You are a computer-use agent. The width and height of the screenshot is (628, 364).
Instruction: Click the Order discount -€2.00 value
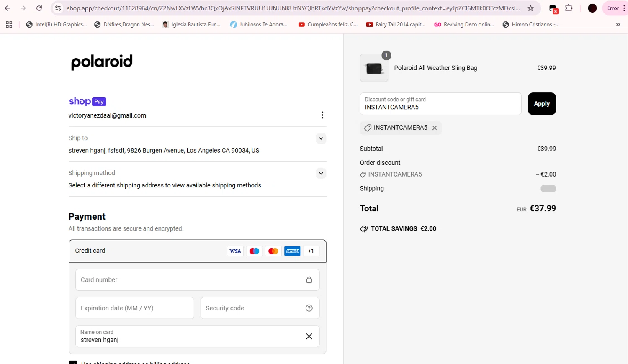(x=546, y=174)
